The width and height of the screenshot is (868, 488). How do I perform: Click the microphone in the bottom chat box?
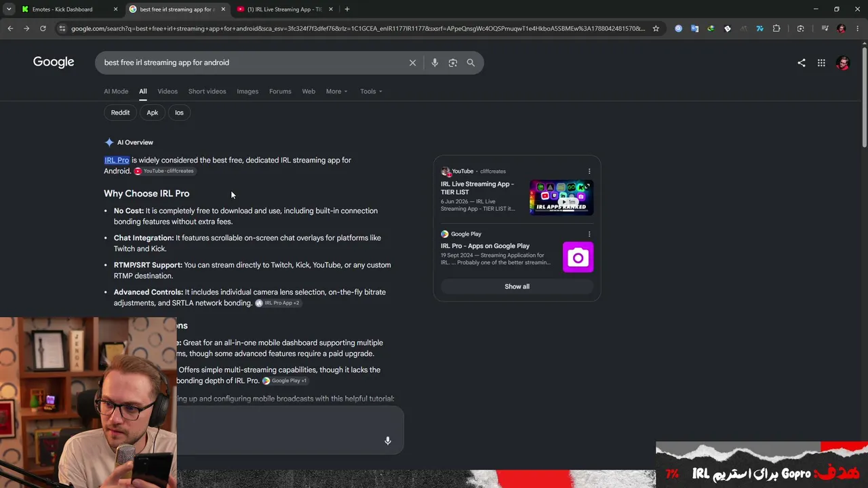(x=388, y=441)
